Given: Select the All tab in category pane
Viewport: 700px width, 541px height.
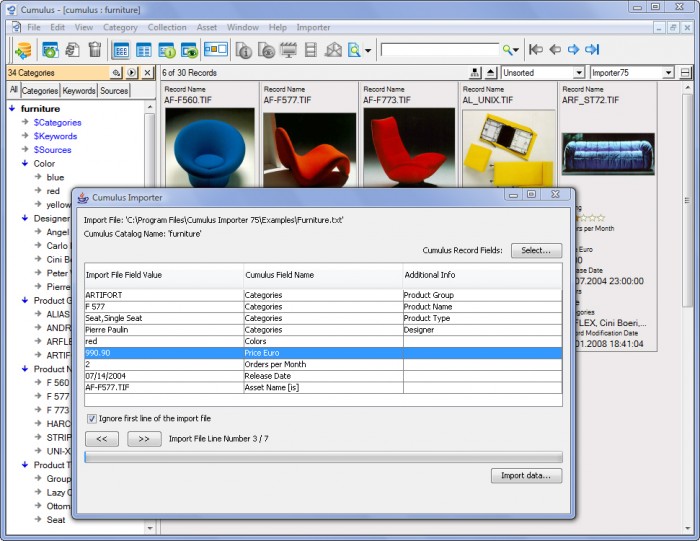Looking at the screenshot, I should pyautogui.click(x=14, y=90).
